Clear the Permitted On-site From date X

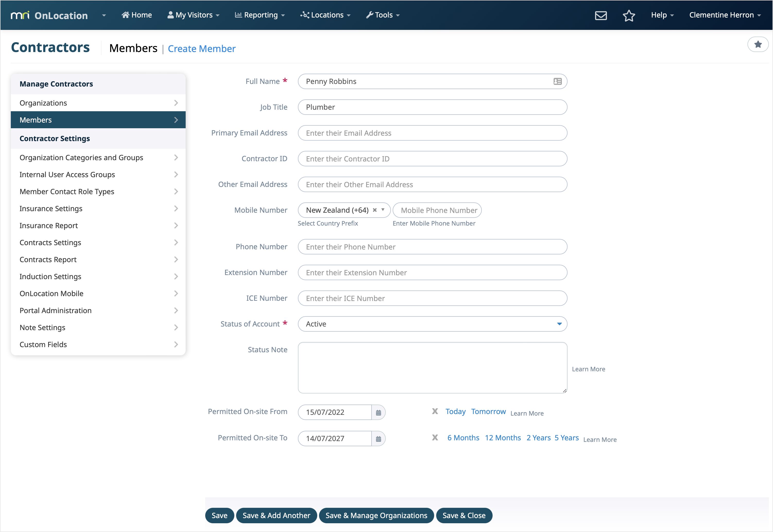coord(435,411)
